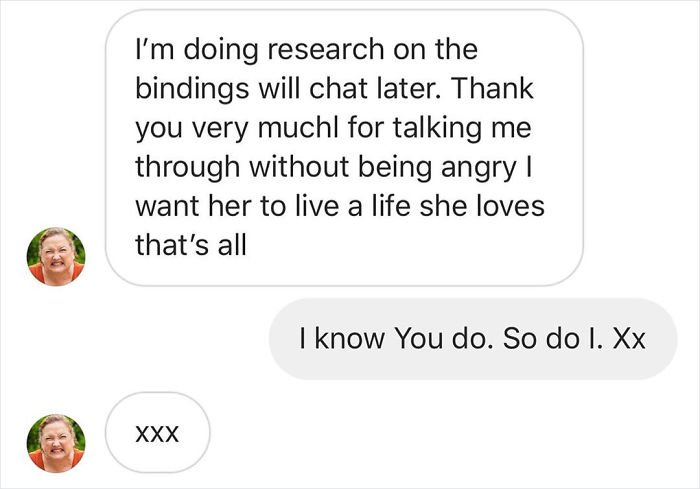The width and height of the screenshot is (700, 489).
Task: Select the gray sent reply bubble
Action: [x=473, y=339]
